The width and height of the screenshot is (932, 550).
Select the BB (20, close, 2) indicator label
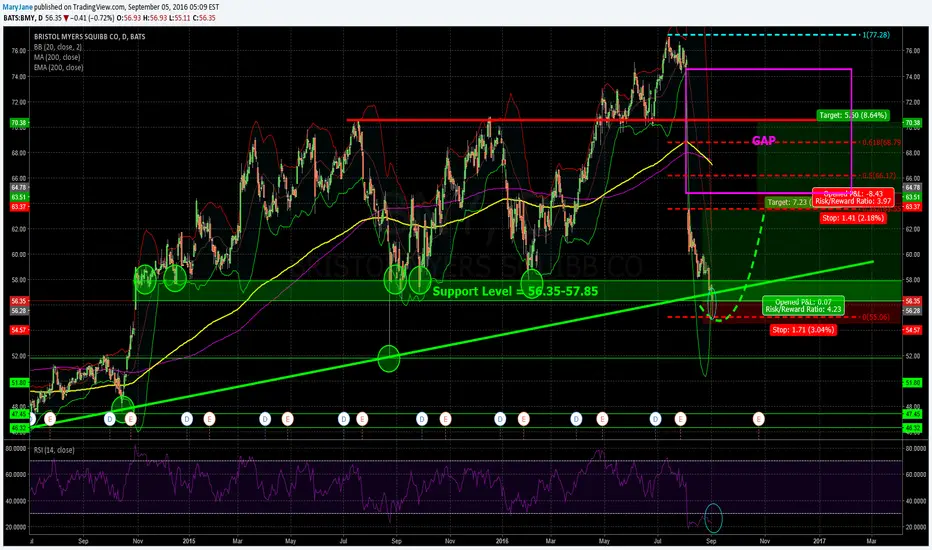point(58,46)
